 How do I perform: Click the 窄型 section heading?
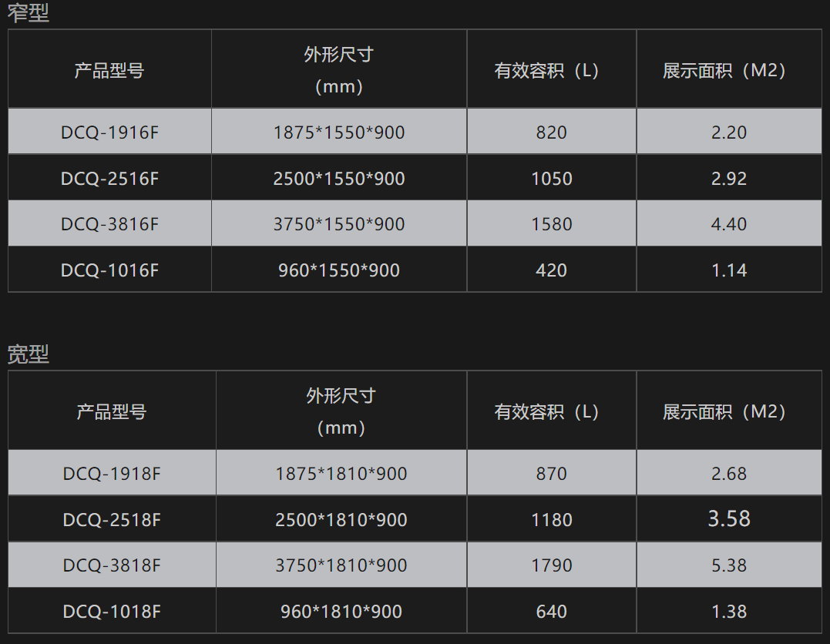(x=29, y=13)
